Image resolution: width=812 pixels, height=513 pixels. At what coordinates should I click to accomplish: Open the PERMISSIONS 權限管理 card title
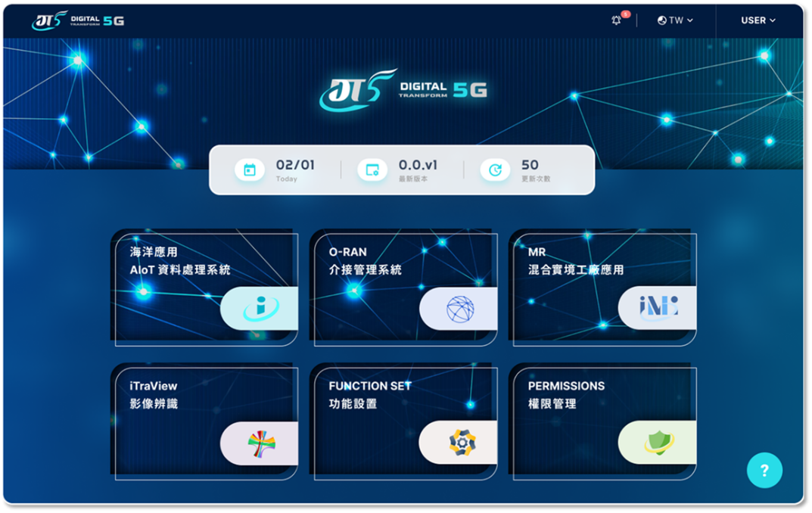(566, 395)
